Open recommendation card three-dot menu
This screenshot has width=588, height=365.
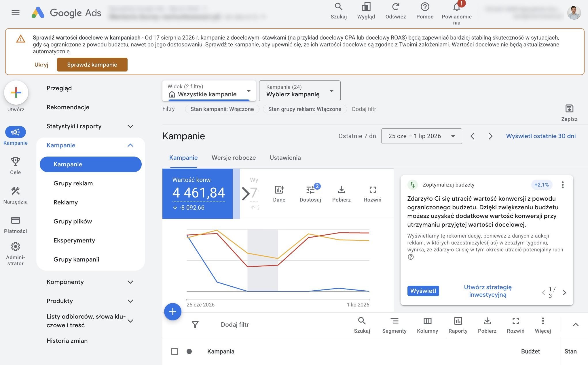[562, 185]
